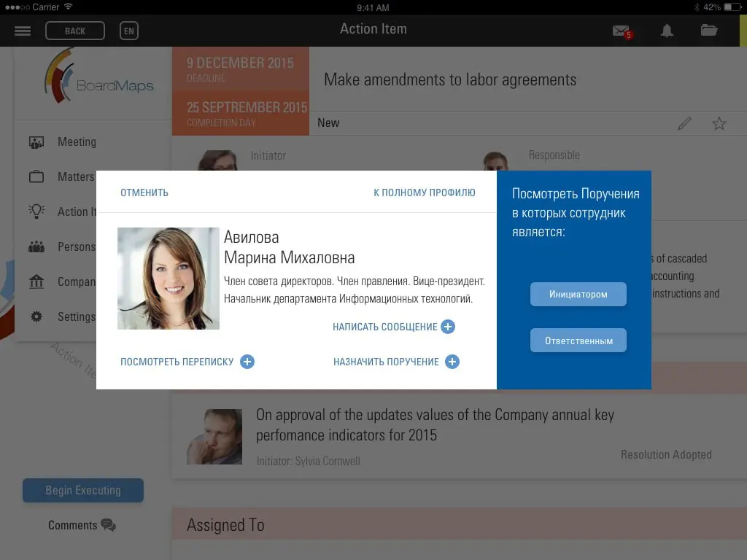Open the notifications bell
Viewport: 747px width, 560px height.
(667, 31)
